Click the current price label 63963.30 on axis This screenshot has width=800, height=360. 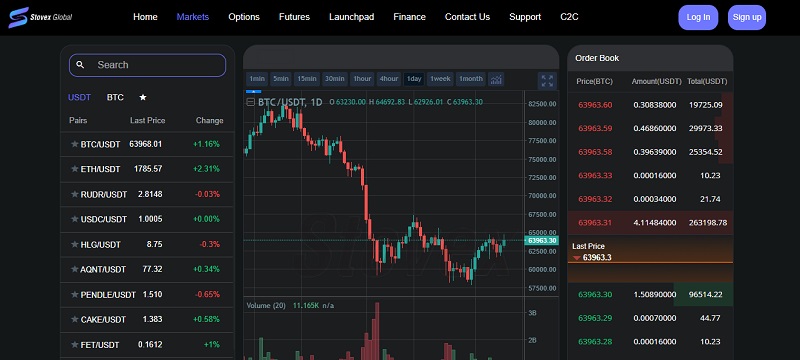coord(541,241)
